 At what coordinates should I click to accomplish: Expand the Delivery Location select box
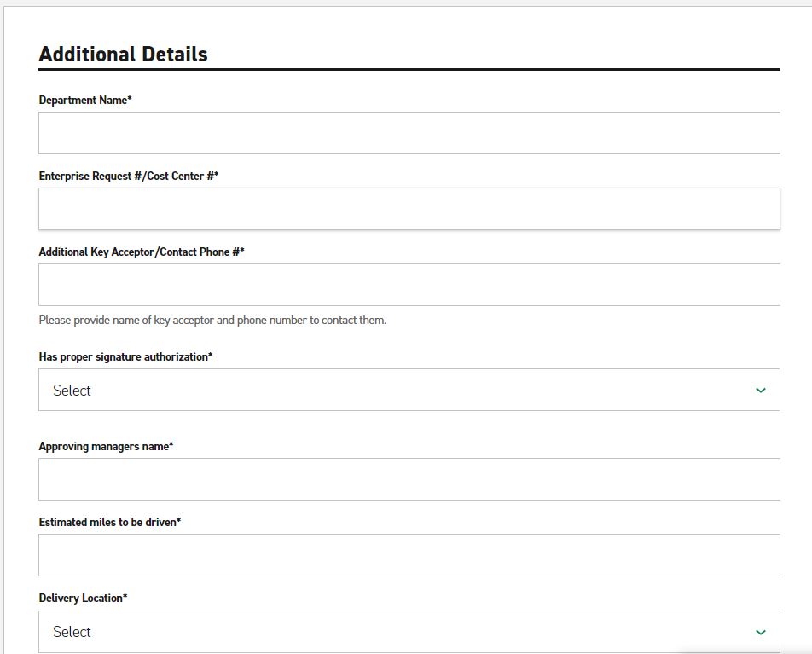pos(409,632)
